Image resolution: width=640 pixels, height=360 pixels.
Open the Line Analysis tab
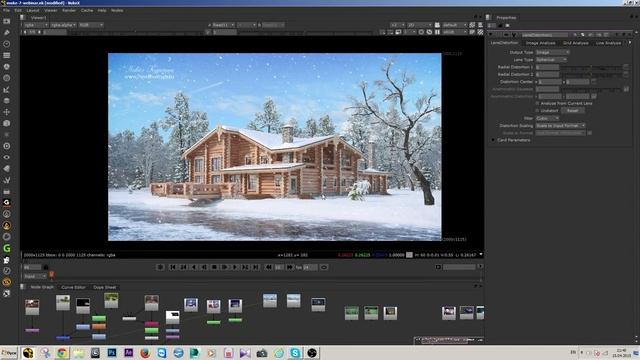point(608,43)
